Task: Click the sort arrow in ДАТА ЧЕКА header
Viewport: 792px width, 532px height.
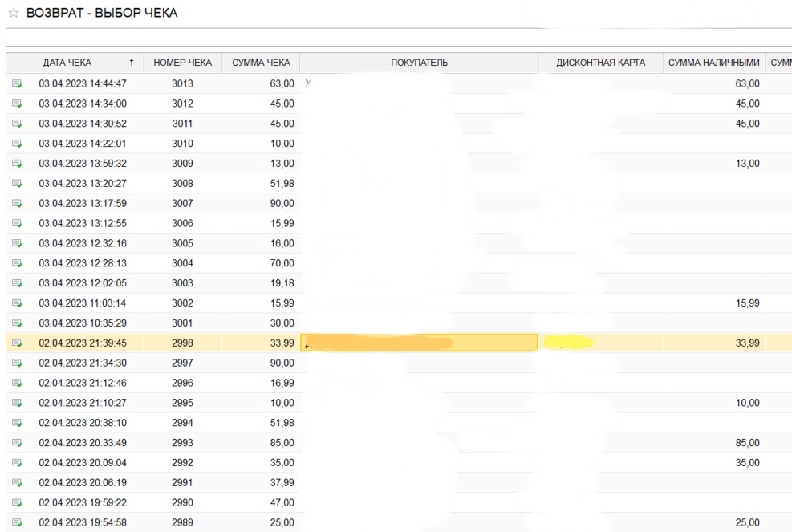Action: (x=131, y=63)
